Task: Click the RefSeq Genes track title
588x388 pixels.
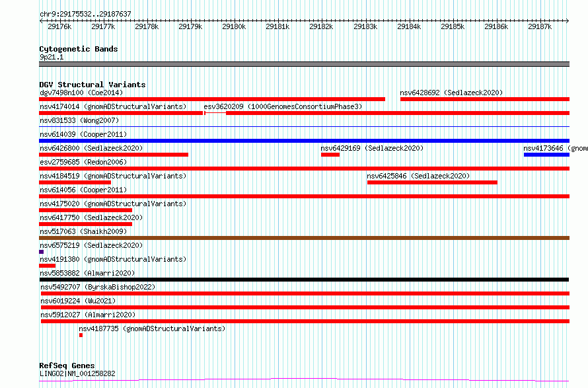Action: (67, 366)
